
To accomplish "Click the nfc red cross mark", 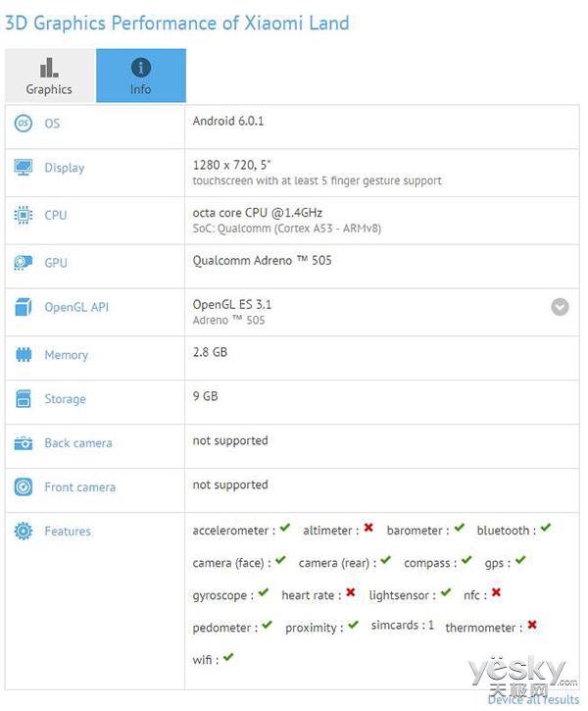I will [x=496, y=592].
